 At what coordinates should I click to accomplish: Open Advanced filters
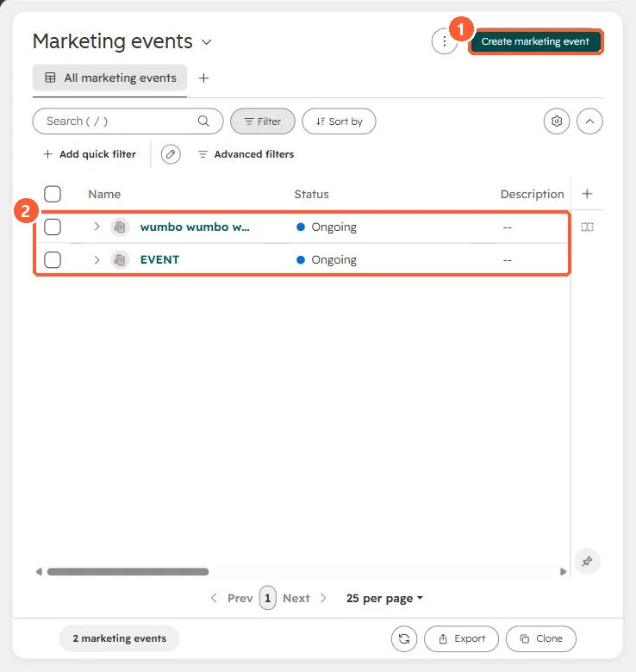pyautogui.click(x=246, y=154)
